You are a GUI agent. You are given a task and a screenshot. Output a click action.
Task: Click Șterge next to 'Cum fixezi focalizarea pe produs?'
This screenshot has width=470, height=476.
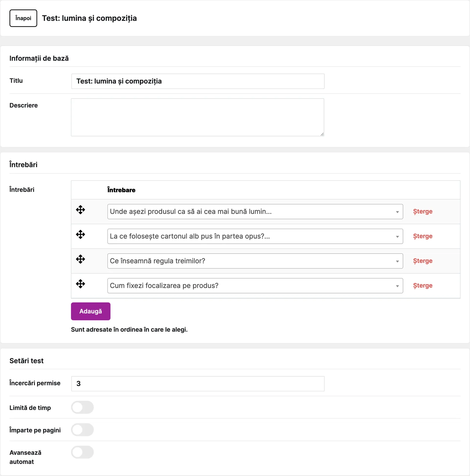click(423, 285)
